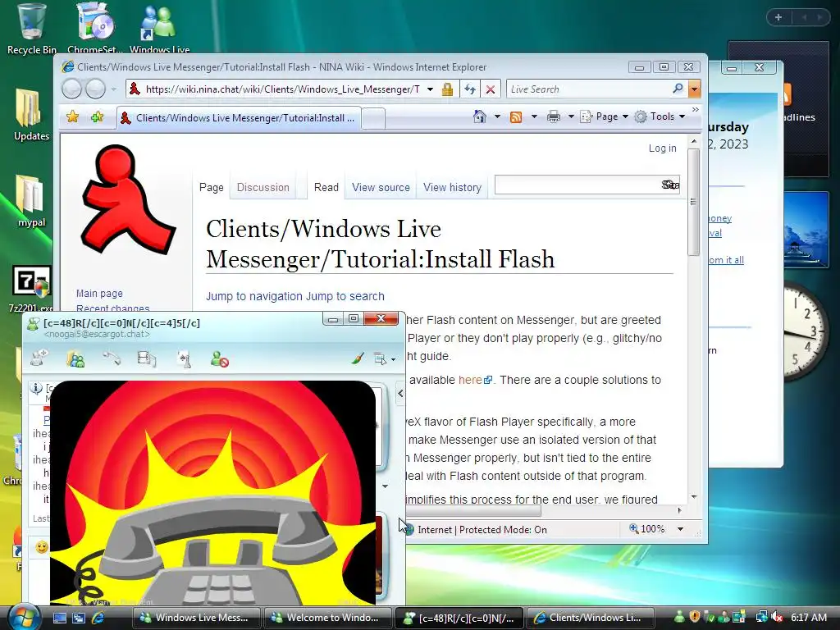840x630 pixels.
Task: Click the wiki search input field
Action: (x=577, y=185)
